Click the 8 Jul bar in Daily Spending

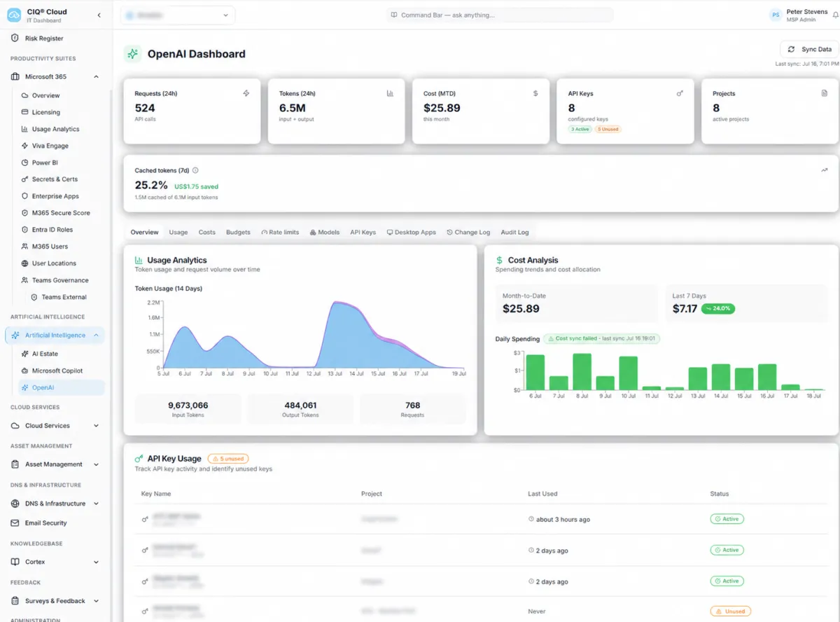pyautogui.click(x=582, y=371)
